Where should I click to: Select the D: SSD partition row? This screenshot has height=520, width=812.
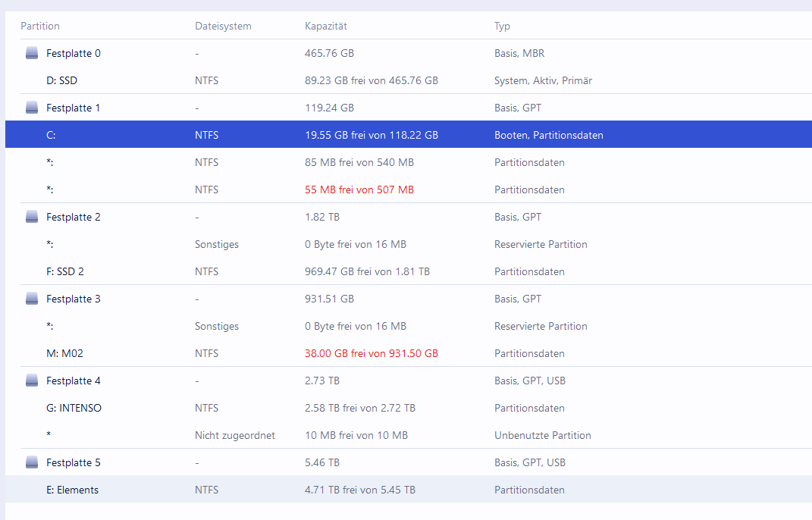click(x=62, y=80)
